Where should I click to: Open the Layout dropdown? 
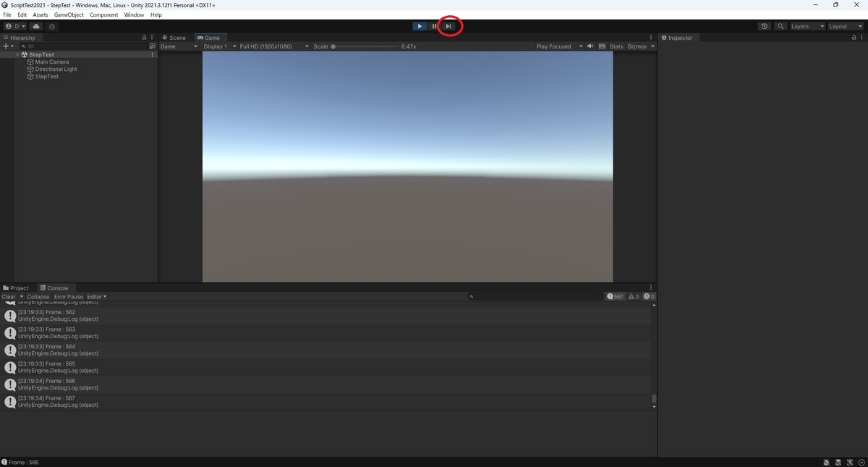click(x=846, y=27)
